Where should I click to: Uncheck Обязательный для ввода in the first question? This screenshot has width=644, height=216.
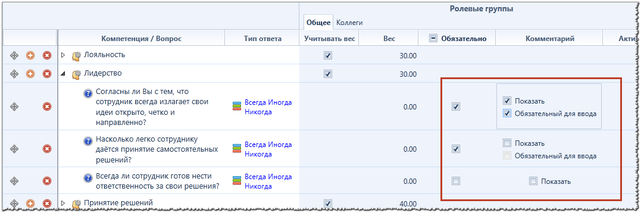click(507, 113)
